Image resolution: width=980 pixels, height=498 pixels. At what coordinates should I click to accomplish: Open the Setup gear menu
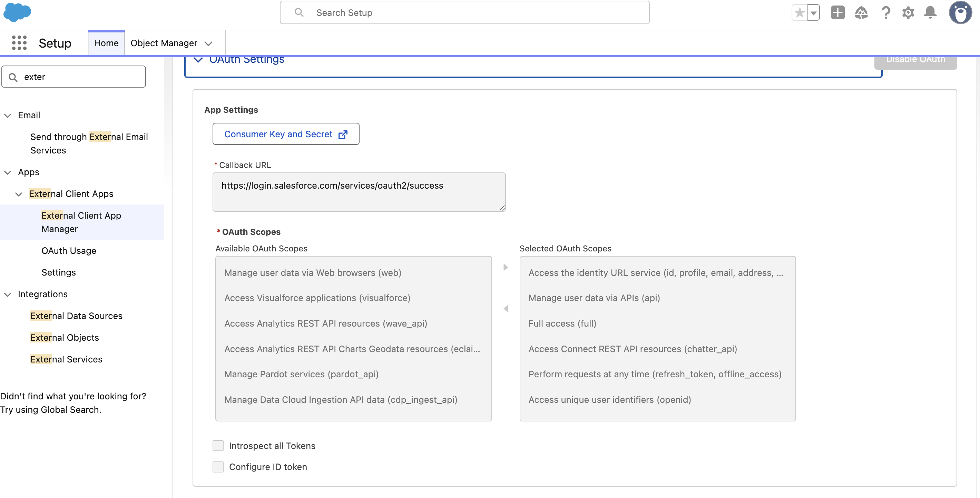(x=908, y=12)
